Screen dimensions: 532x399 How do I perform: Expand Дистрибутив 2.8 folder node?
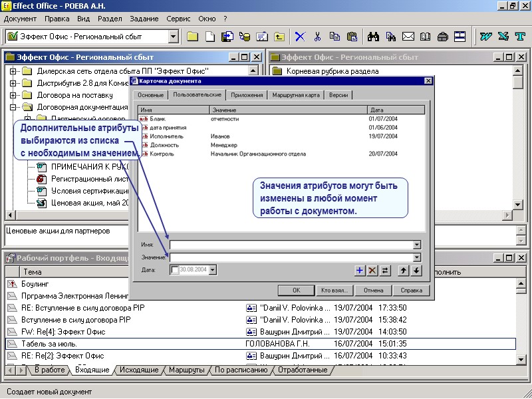(x=13, y=83)
